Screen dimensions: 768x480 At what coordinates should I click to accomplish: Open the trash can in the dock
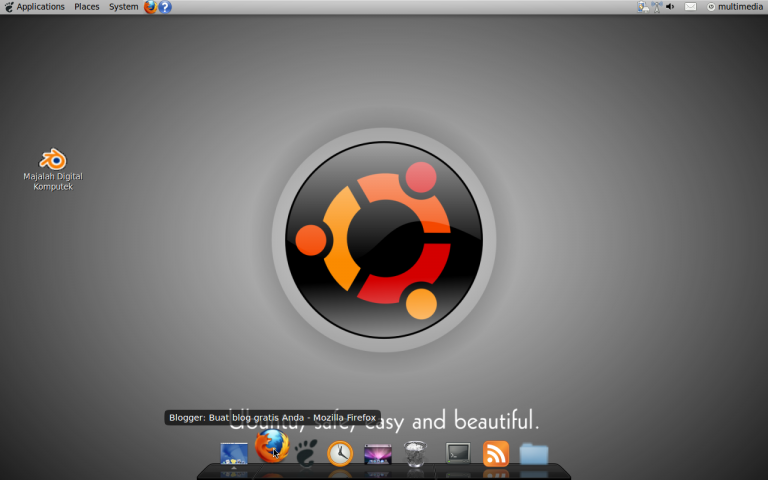[415, 454]
